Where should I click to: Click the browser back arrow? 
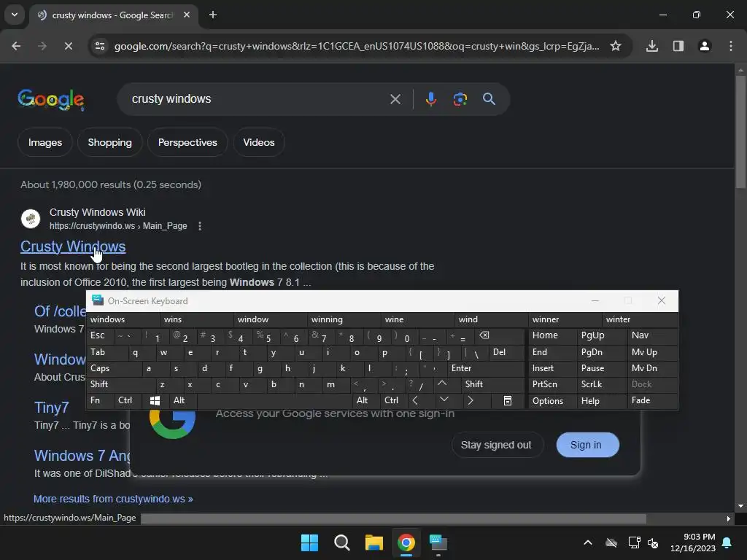click(x=16, y=46)
